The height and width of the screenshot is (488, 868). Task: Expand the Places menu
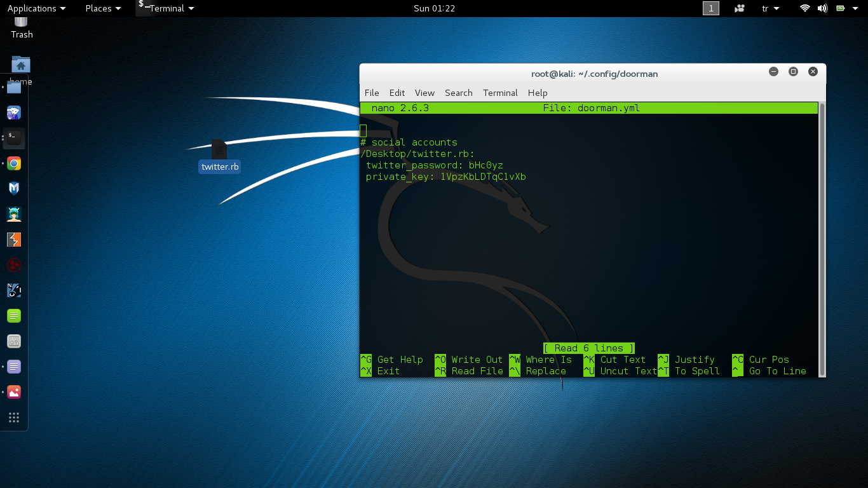(103, 8)
